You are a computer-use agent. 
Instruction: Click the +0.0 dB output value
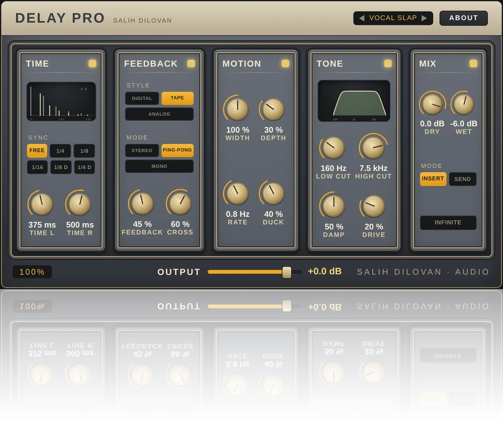point(324,272)
